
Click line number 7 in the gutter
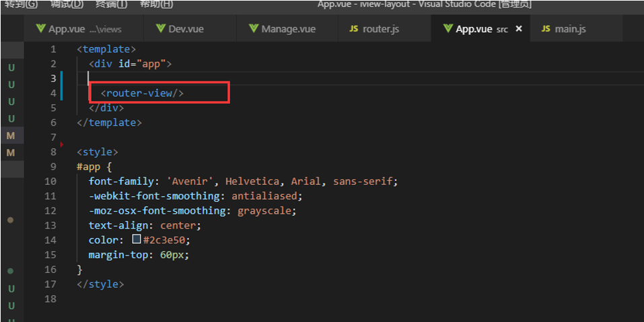pyautogui.click(x=53, y=137)
